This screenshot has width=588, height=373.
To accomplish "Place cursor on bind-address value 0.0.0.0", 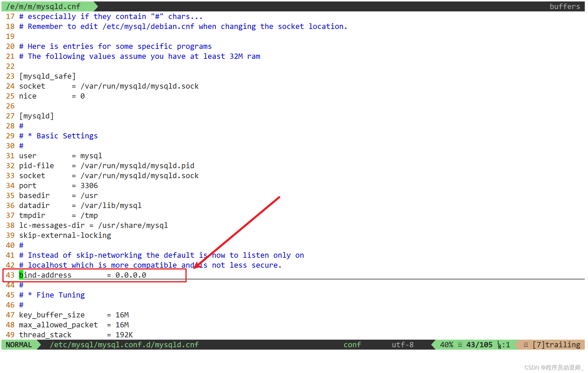I will pyautogui.click(x=131, y=275).
